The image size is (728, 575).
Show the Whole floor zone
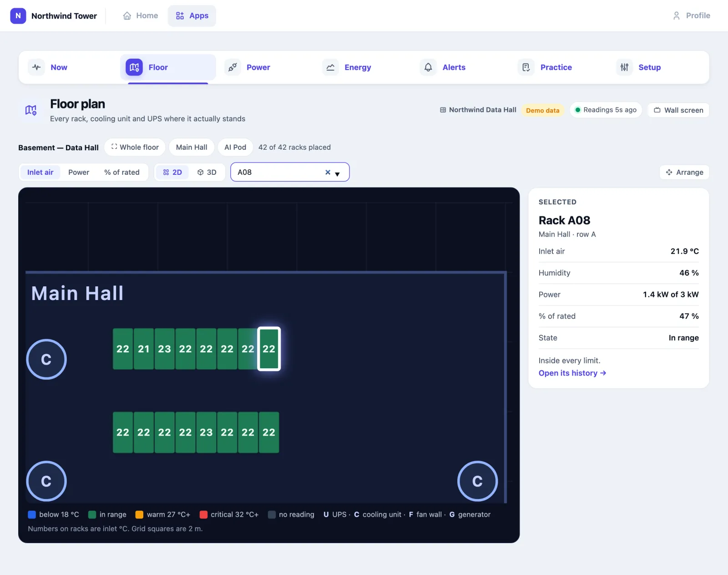(x=135, y=148)
